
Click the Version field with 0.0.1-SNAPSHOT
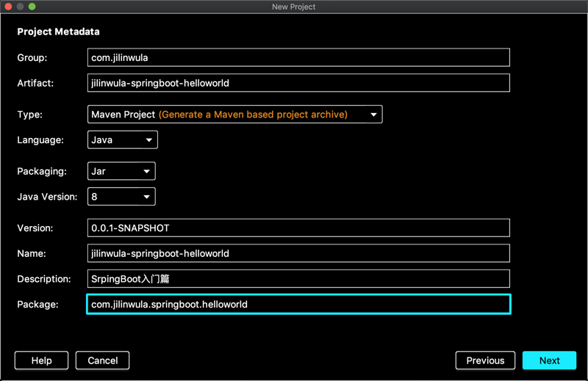pos(298,228)
